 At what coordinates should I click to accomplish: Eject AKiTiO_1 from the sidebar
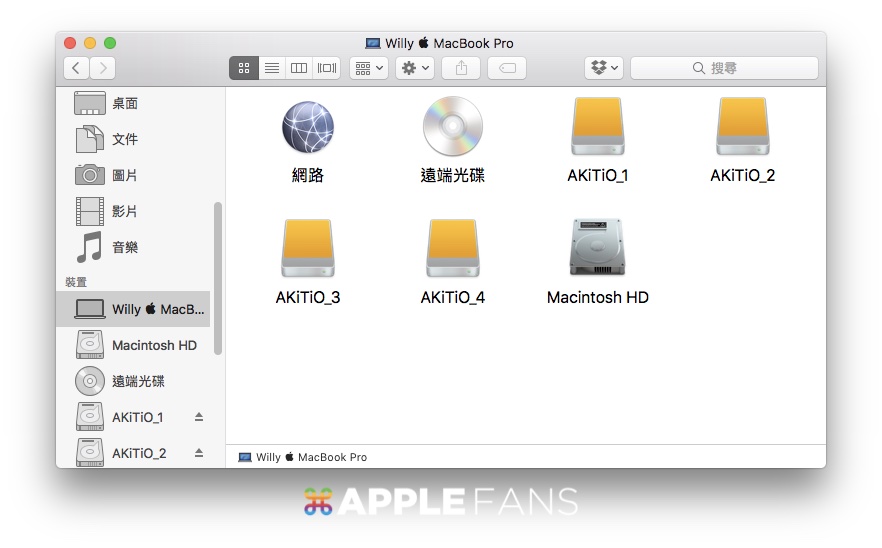(199, 417)
